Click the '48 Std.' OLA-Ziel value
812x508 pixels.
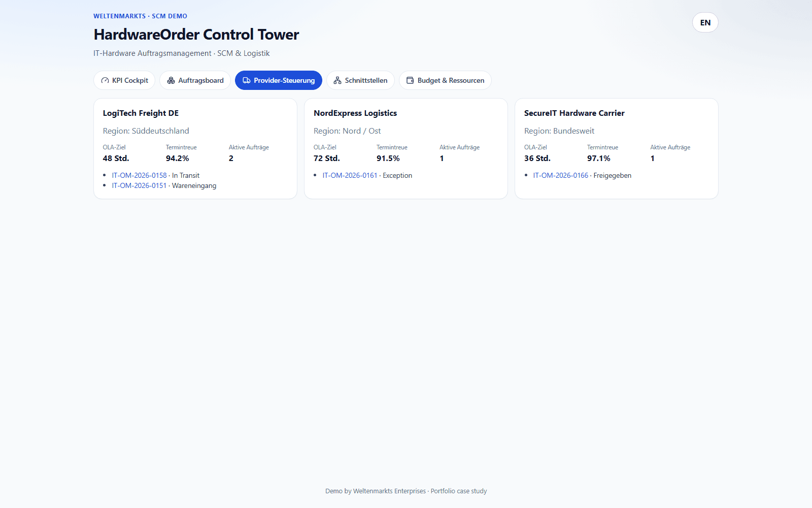pyautogui.click(x=116, y=158)
